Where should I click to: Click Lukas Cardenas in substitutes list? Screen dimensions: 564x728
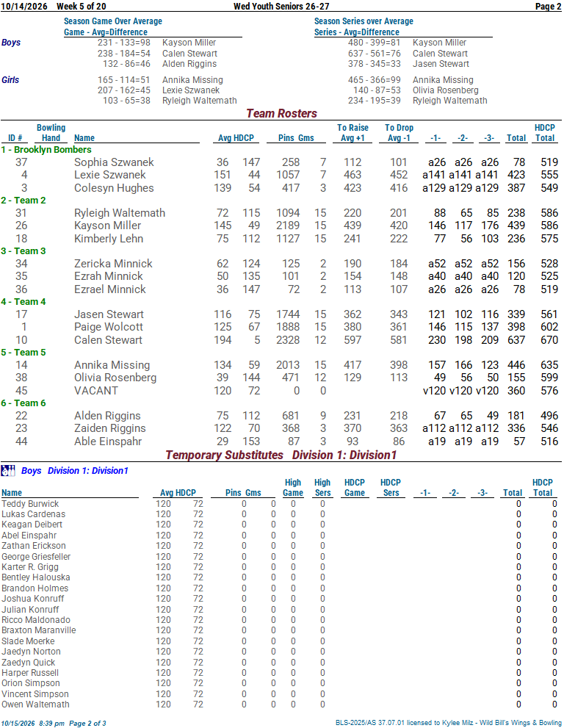[34, 514]
